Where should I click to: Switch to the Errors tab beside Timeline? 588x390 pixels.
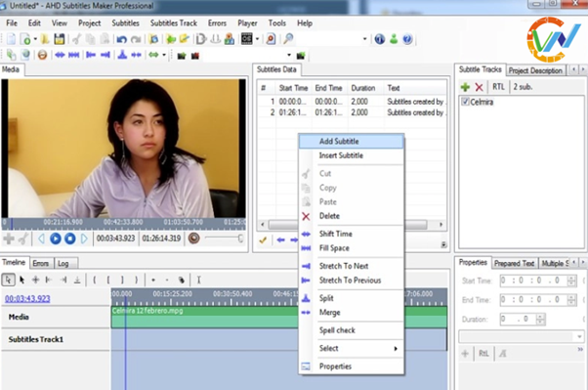[40, 264]
